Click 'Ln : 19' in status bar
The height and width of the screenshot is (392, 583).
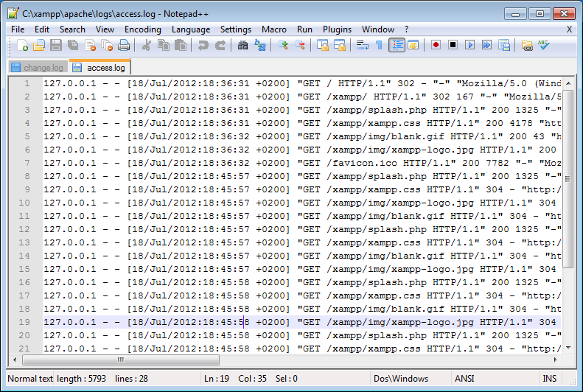[x=217, y=379]
